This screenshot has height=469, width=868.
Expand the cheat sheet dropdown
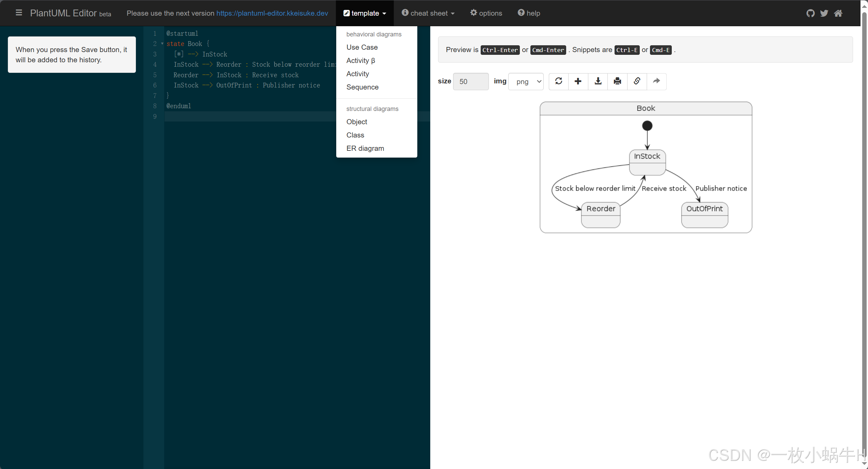click(428, 13)
